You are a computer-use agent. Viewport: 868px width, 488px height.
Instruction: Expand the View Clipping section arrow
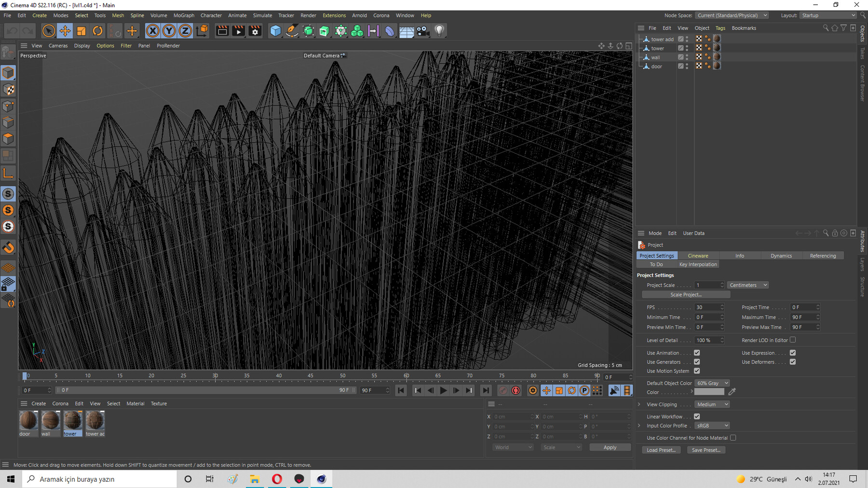click(x=639, y=404)
